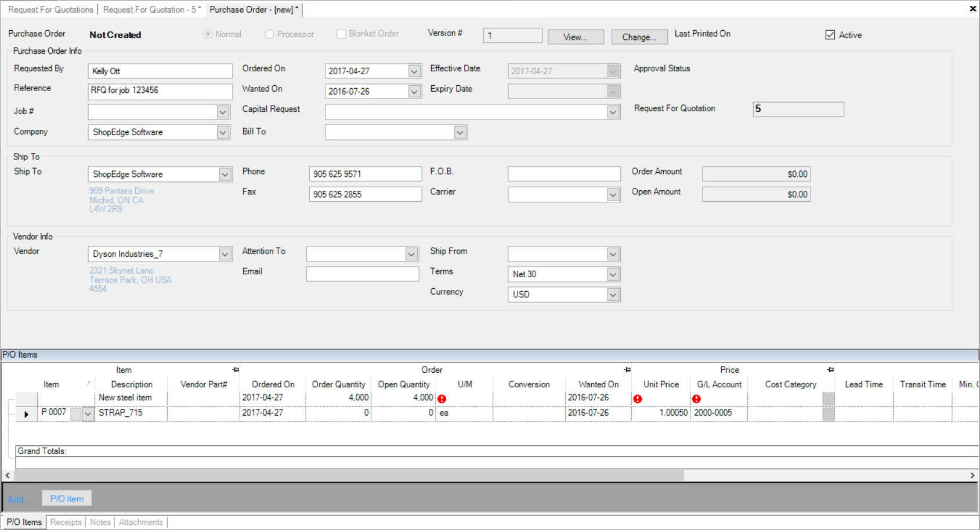Image resolution: width=980 pixels, height=530 pixels.
Task: Open the item dropdown arrow for P 0007
Action: (x=88, y=414)
